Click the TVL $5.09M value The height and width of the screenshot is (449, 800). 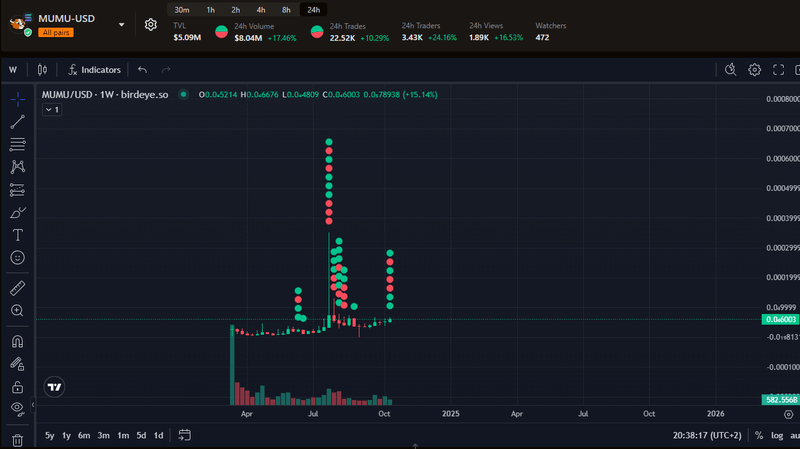pyautogui.click(x=187, y=38)
